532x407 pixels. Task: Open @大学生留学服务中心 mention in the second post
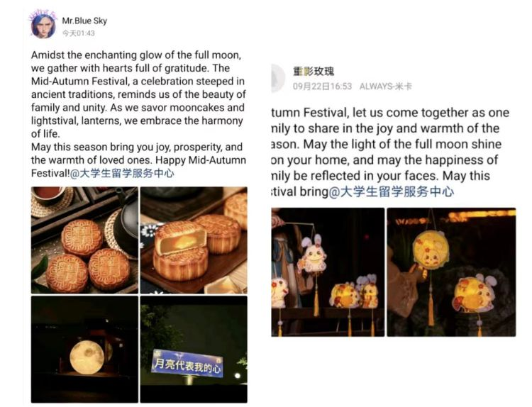tap(391, 192)
